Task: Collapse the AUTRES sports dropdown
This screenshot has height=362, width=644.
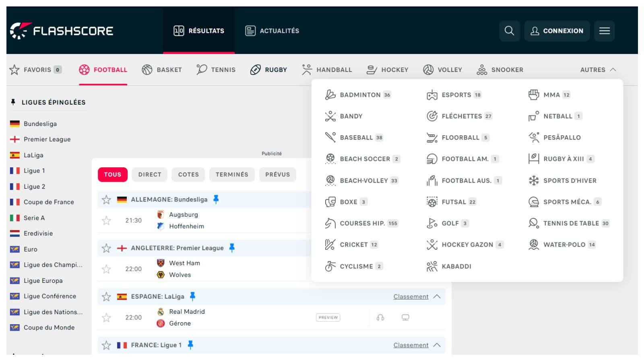Action: 598,70
